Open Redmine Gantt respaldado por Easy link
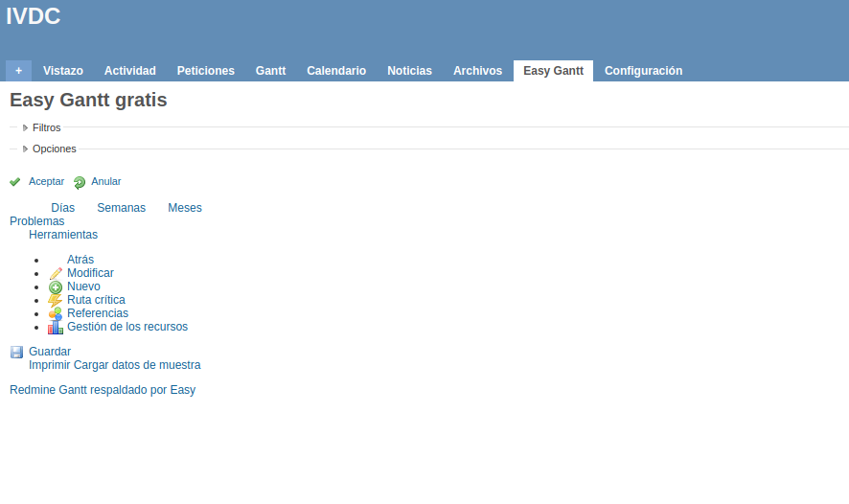The width and height of the screenshot is (849, 504). coord(103,390)
